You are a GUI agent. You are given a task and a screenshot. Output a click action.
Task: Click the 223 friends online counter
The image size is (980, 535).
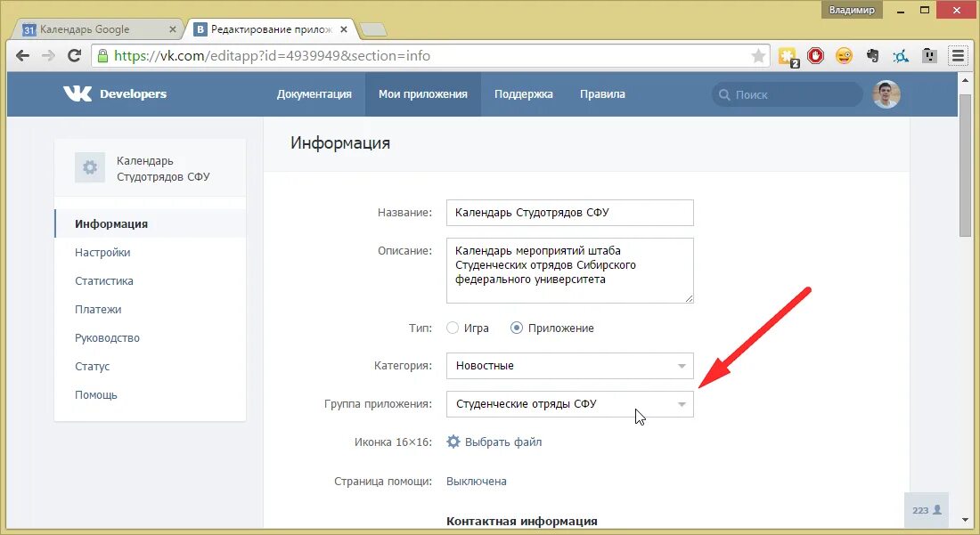click(x=927, y=510)
